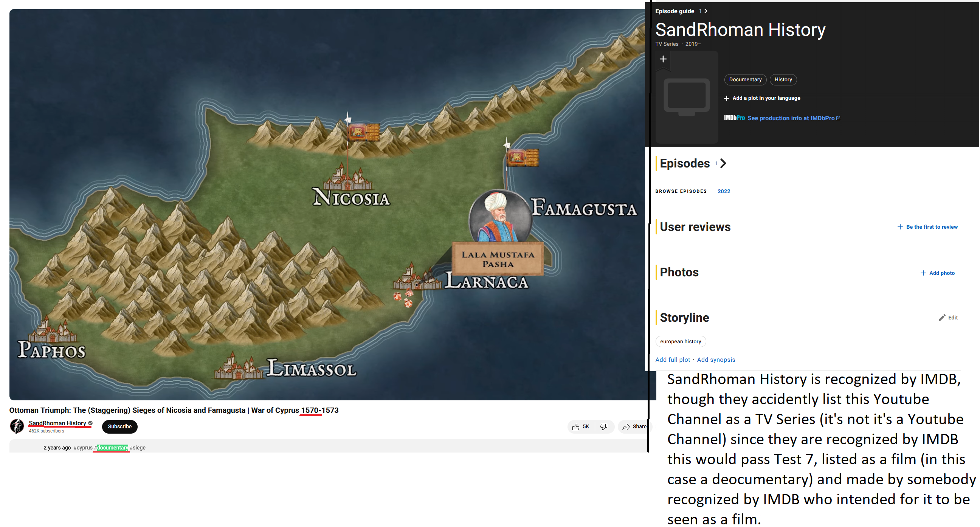This screenshot has width=980, height=527.
Task: Open the video player map frame
Action: [x=329, y=204]
